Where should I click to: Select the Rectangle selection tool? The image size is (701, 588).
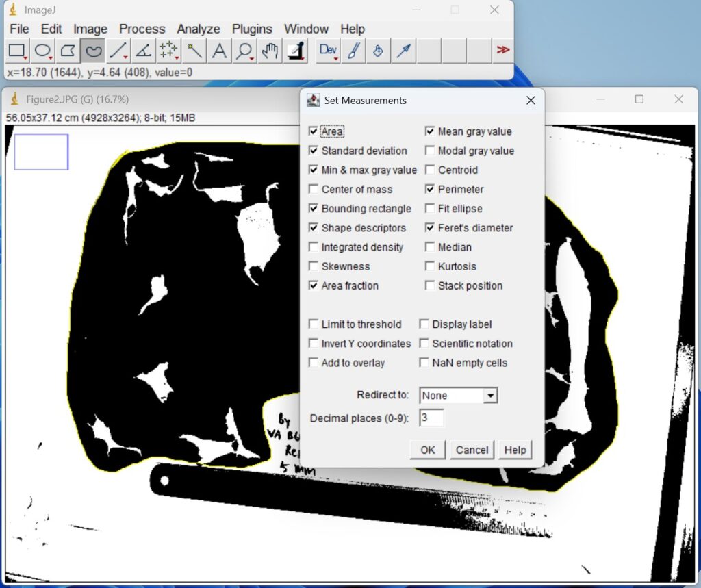point(17,51)
